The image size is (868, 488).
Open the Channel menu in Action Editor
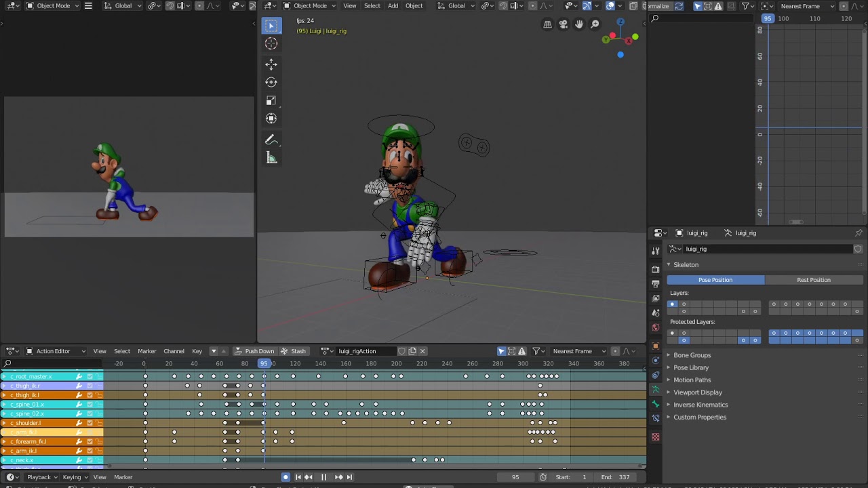click(x=174, y=351)
